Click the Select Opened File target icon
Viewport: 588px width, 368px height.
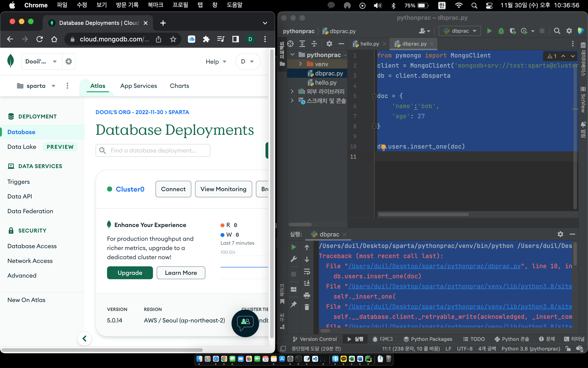[x=290, y=44]
